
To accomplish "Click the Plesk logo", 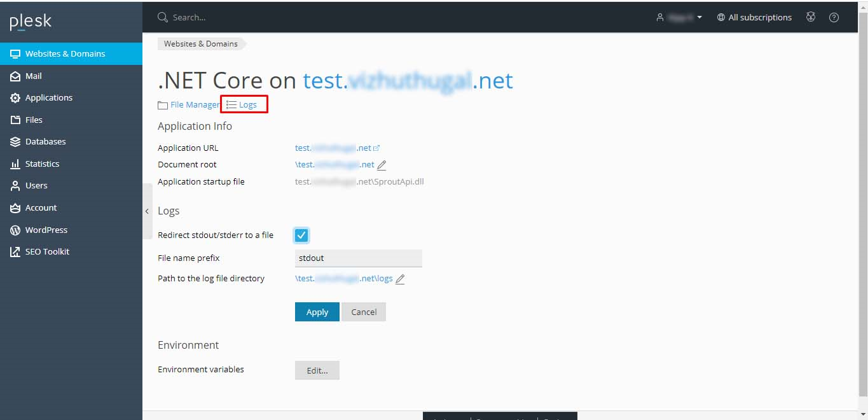I will pyautogui.click(x=31, y=22).
